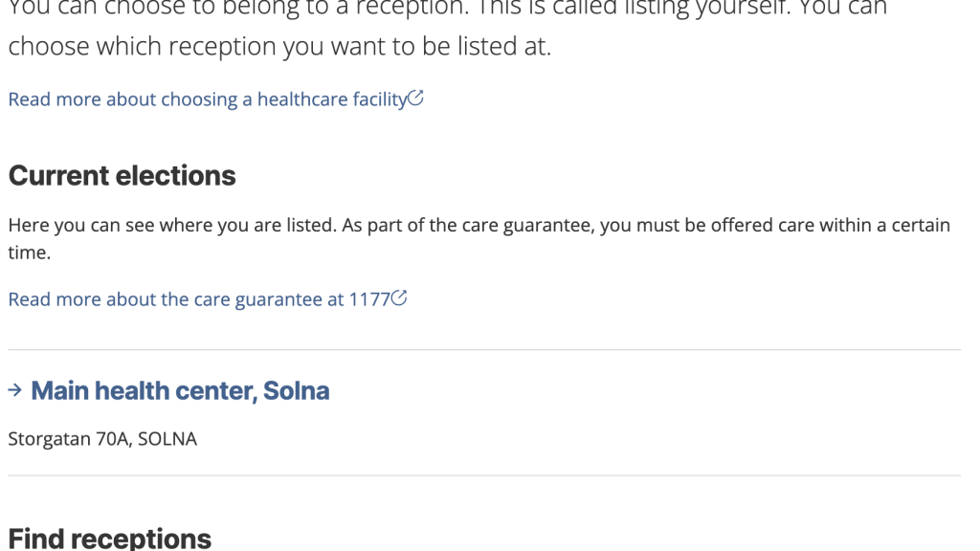Click external-link icon after healthcare facility link
The width and height of the screenshot is (980, 551).
[x=415, y=99]
